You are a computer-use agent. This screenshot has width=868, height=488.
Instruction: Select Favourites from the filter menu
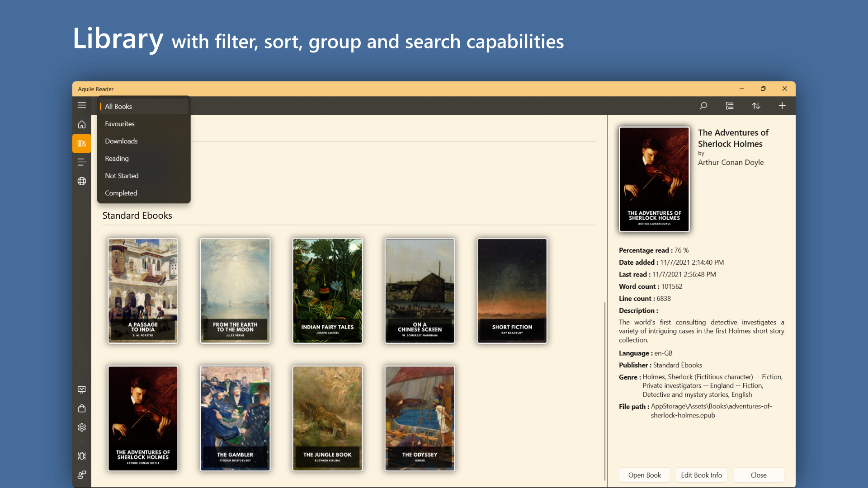pyautogui.click(x=119, y=123)
